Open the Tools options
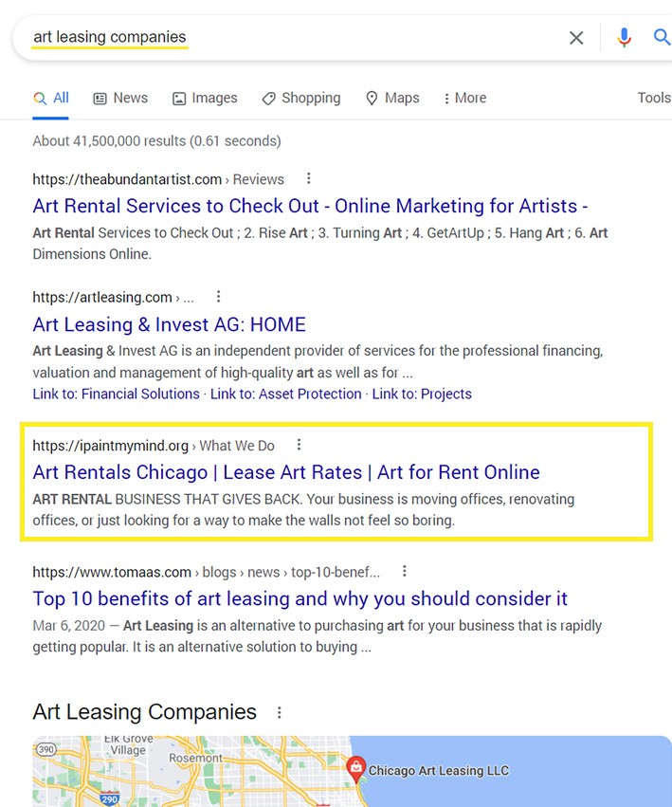The image size is (672, 807). [x=653, y=98]
